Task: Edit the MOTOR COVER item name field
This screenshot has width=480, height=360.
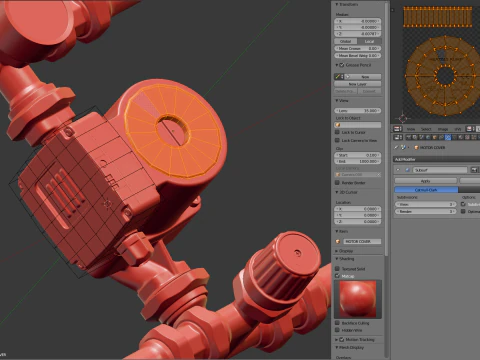Action: pos(361,241)
